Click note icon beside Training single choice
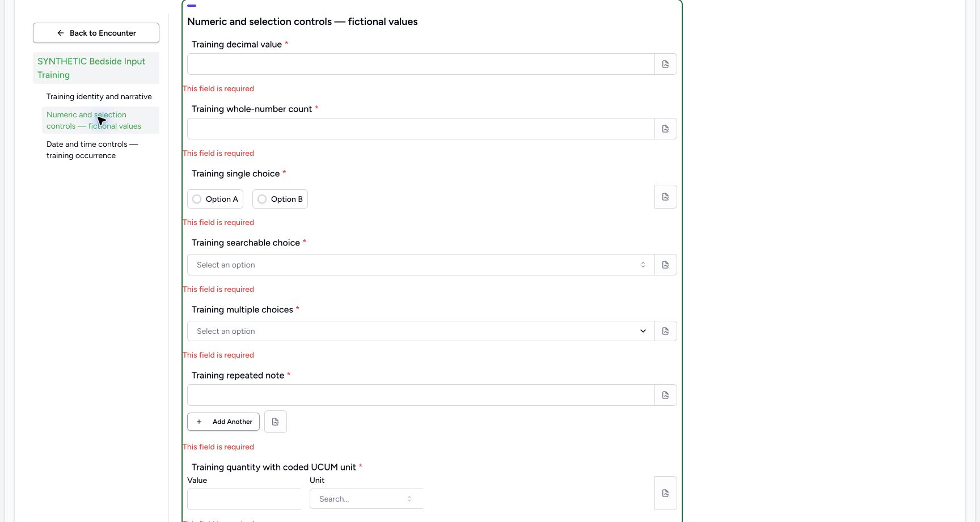The width and height of the screenshot is (980, 522). (666, 197)
